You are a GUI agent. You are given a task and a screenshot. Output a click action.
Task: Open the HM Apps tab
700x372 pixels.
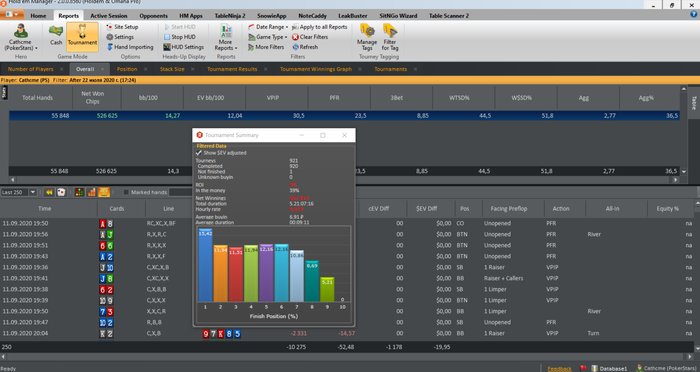tap(191, 16)
